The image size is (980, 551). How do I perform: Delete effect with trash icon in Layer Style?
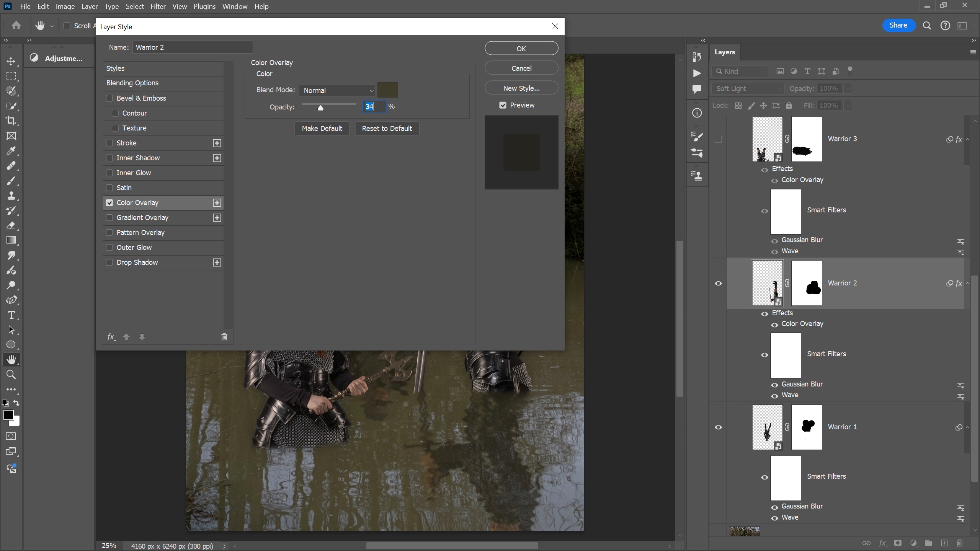[224, 337]
